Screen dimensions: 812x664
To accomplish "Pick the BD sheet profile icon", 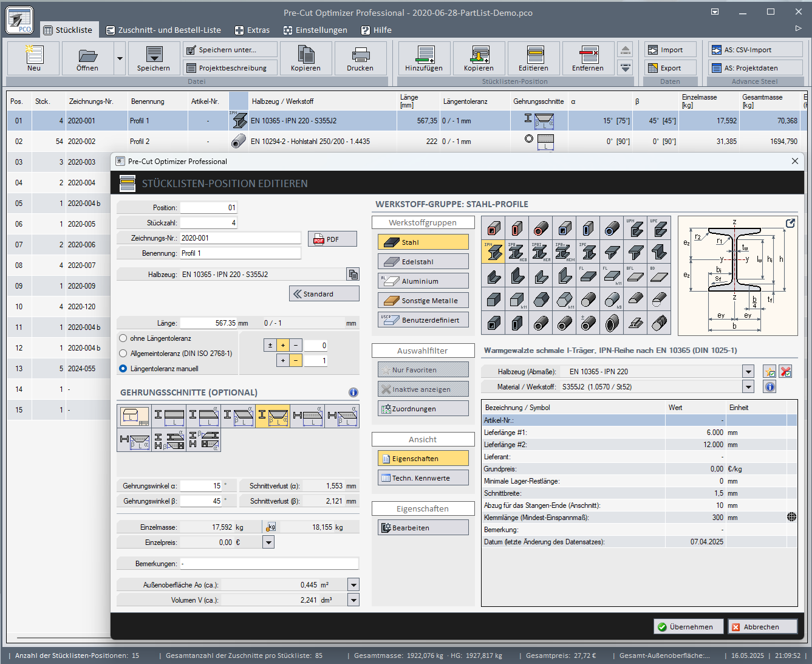I will pos(659,275).
